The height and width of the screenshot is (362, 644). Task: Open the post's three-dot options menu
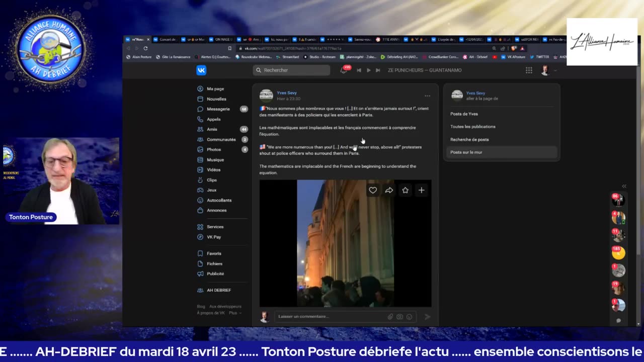pyautogui.click(x=427, y=96)
